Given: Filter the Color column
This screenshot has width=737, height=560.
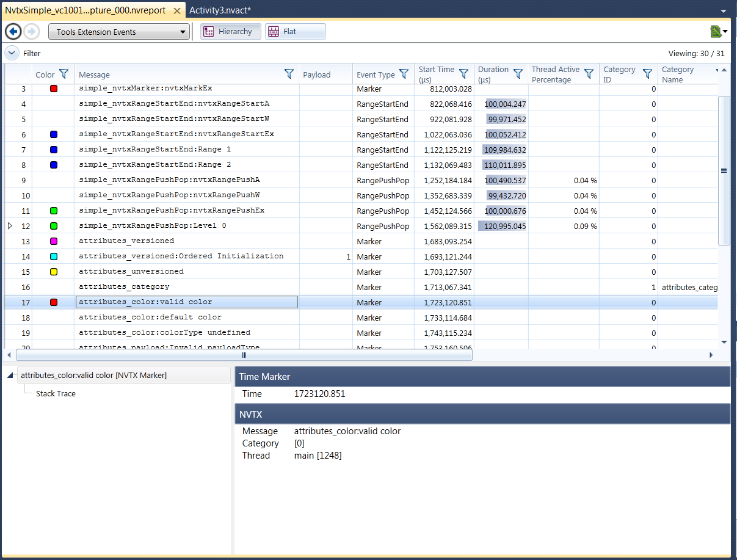Looking at the screenshot, I should [63, 74].
